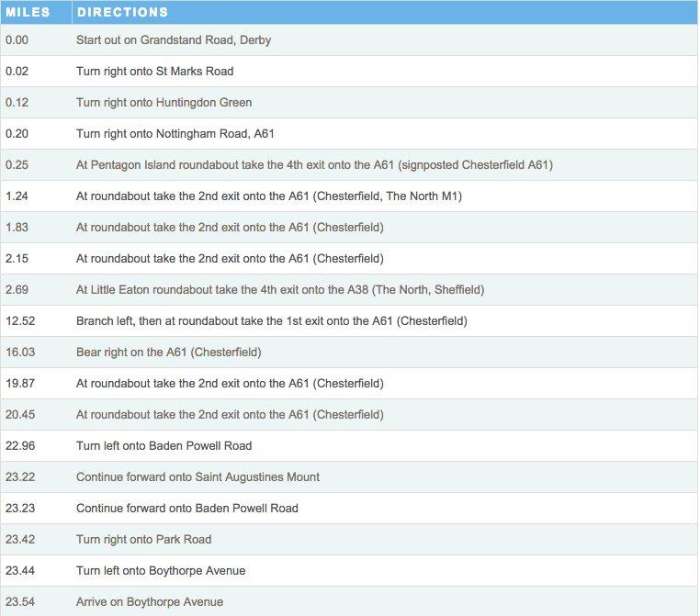Click the roundabout direction in the 19.87 row
Image resolution: width=700 pixels, height=616 pixels.
pyautogui.click(x=230, y=384)
